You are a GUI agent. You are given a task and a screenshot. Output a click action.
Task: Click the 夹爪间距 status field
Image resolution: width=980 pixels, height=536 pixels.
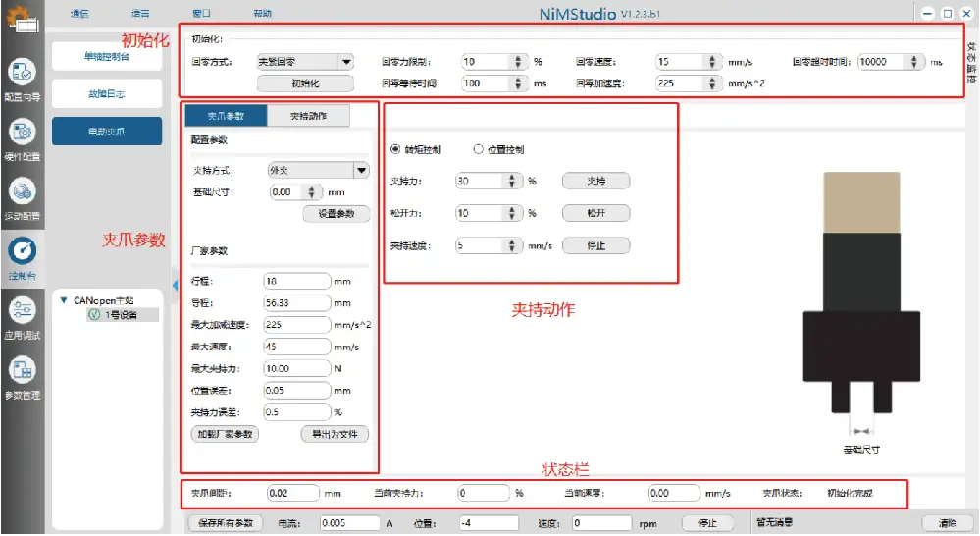(x=293, y=493)
